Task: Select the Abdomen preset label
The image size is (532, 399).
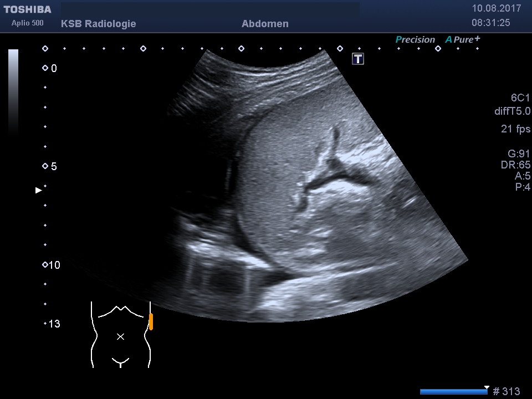Action: [265, 24]
